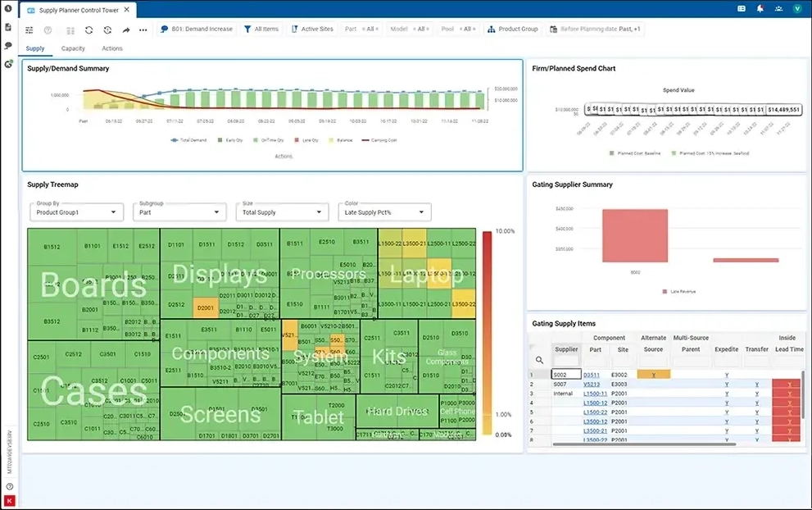Viewport: 812px width, 510px height.
Task: Switch to the Actions tab
Action: pos(112,48)
